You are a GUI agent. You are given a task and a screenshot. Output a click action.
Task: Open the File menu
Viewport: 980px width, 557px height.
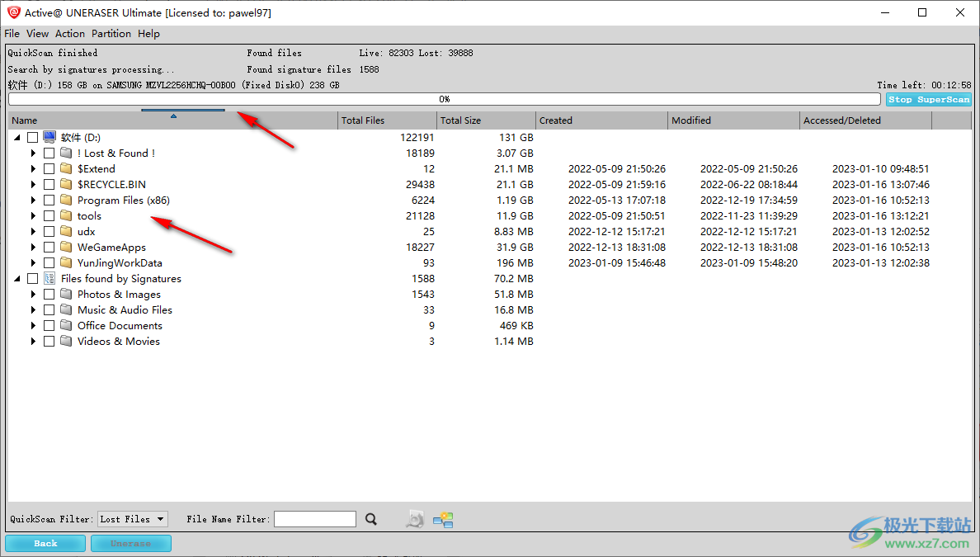click(12, 34)
